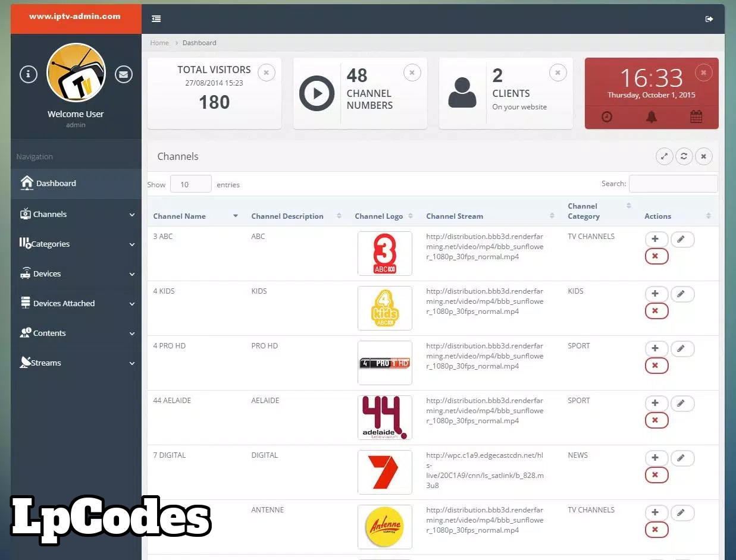
Task: Edit the 3 ABC channel with pencil
Action: [x=682, y=240]
